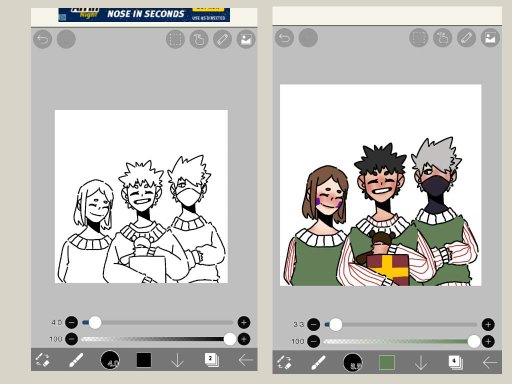Open layers panel showing 4 layers
The height and width of the screenshot is (384, 512).
point(455,362)
